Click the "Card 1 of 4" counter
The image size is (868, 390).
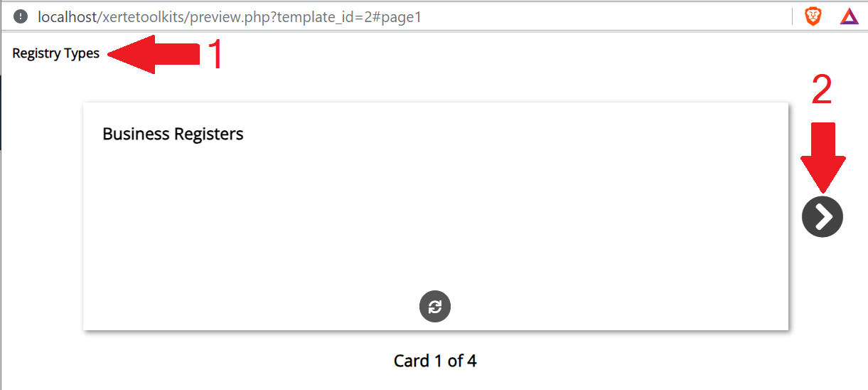[435, 361]
